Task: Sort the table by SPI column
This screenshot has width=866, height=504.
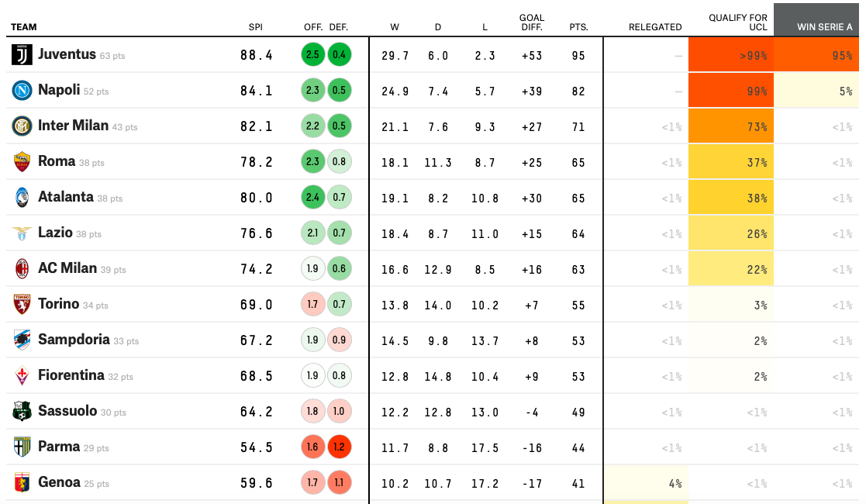Action: (x=255, y=27)
